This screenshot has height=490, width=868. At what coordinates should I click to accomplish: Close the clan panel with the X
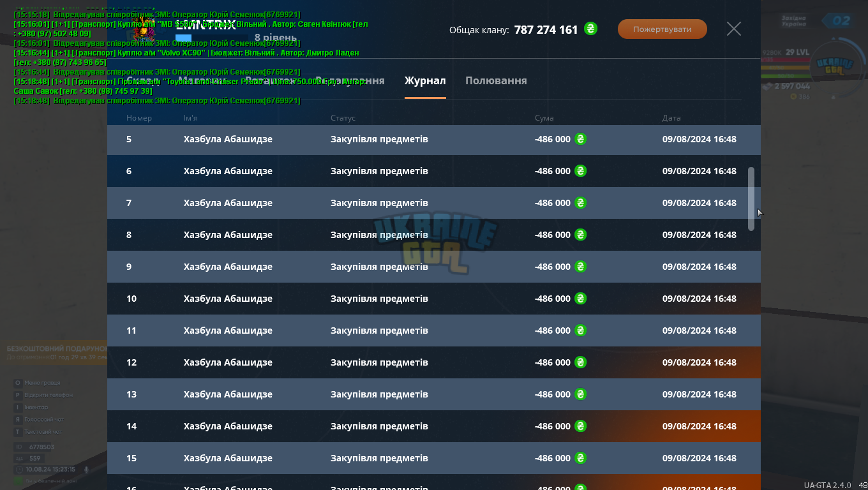[x=734, y=29]
